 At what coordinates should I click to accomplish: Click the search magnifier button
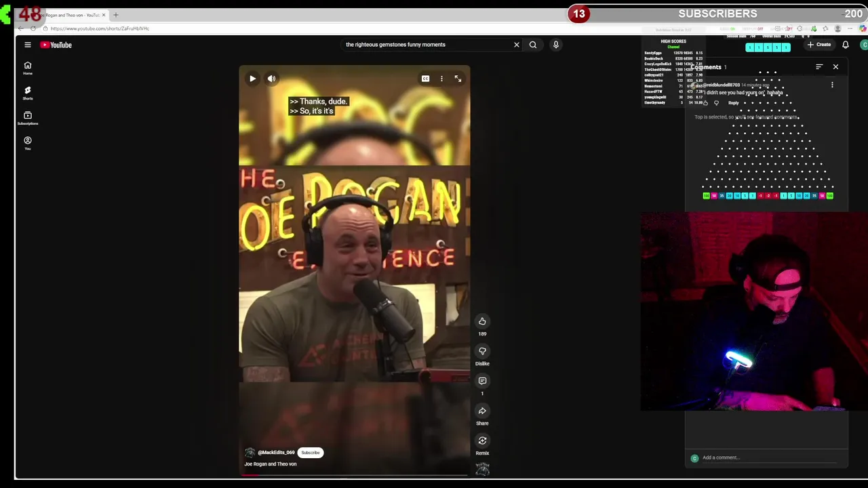click(x=533, y=45)
